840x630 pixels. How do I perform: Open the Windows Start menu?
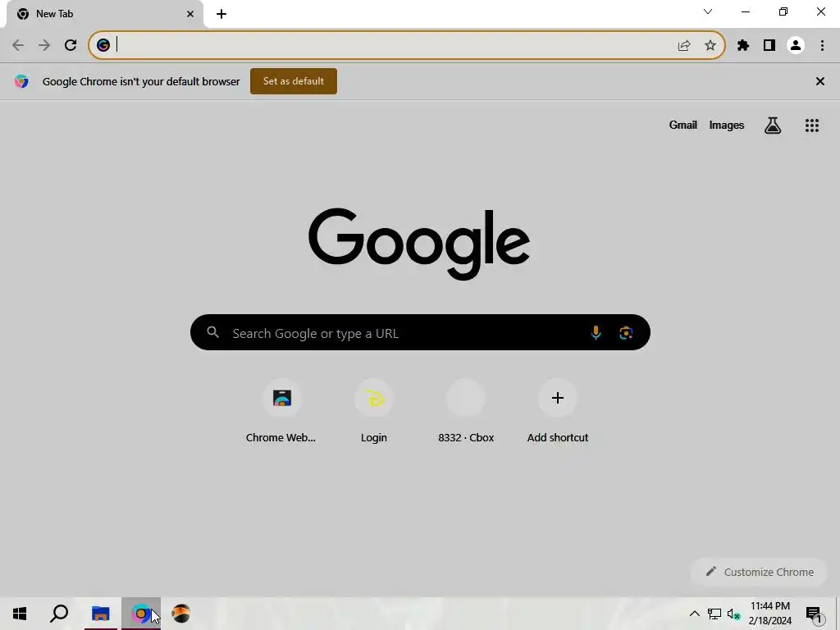20,614
